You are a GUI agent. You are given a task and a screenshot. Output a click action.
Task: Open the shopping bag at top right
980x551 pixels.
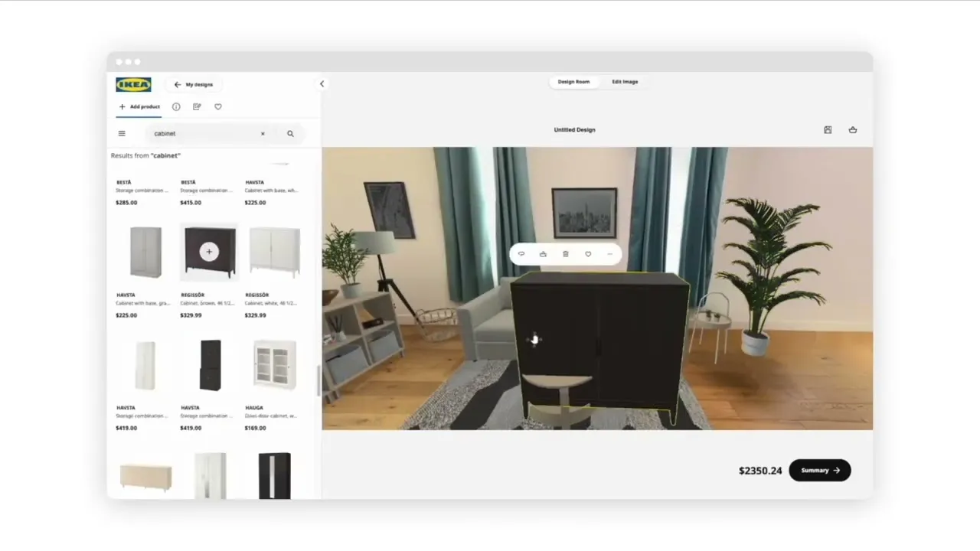(x=852, y=130)
